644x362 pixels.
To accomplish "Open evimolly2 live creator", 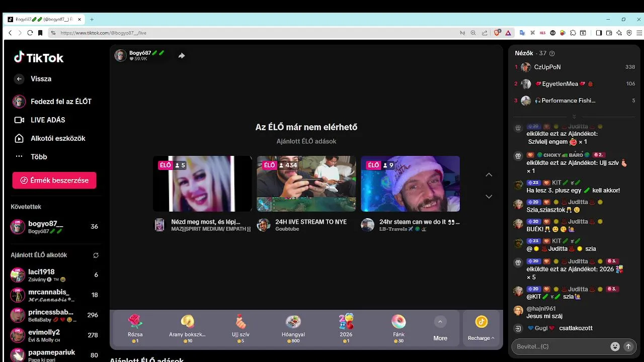I will pos(54,335).
